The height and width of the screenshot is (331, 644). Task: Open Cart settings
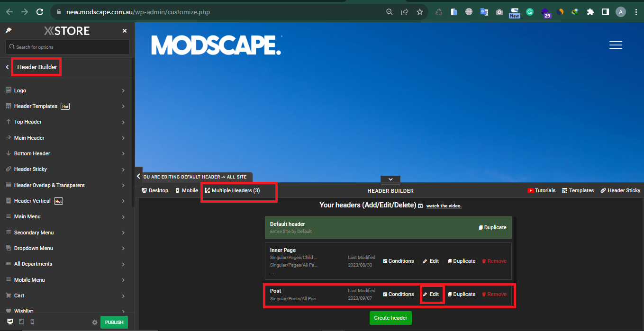[x=65, y=295]
